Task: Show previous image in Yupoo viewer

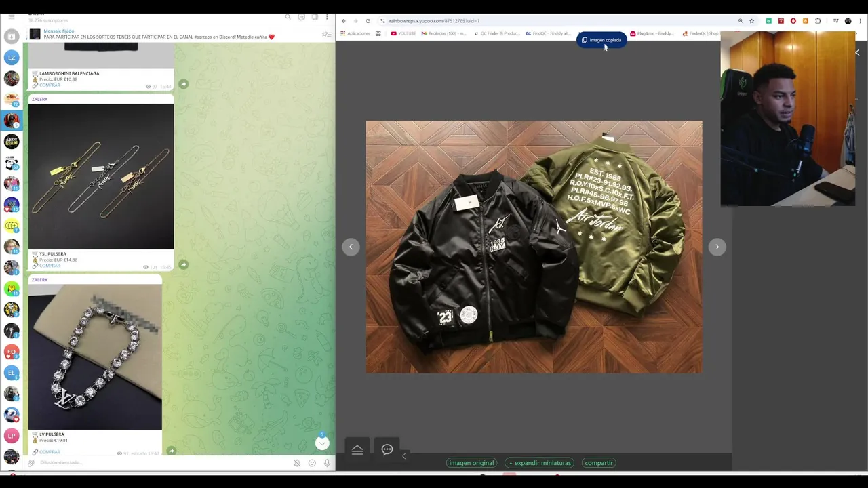Action: [x=351, y=247]
